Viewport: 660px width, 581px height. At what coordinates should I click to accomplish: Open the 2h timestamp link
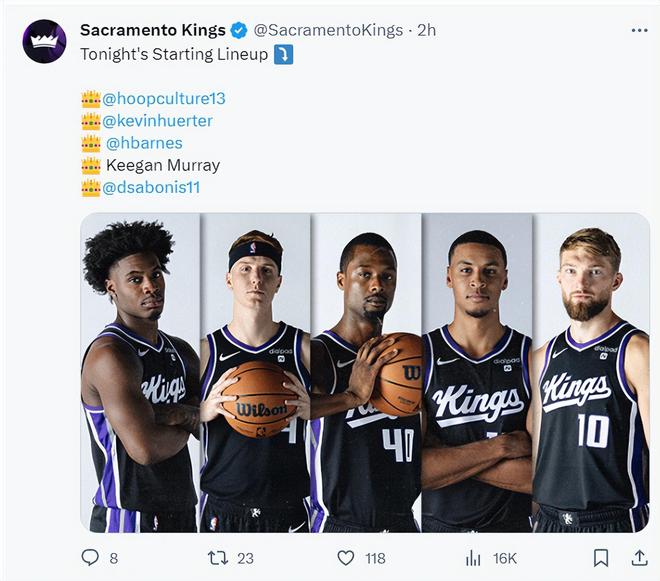point(426,30)
